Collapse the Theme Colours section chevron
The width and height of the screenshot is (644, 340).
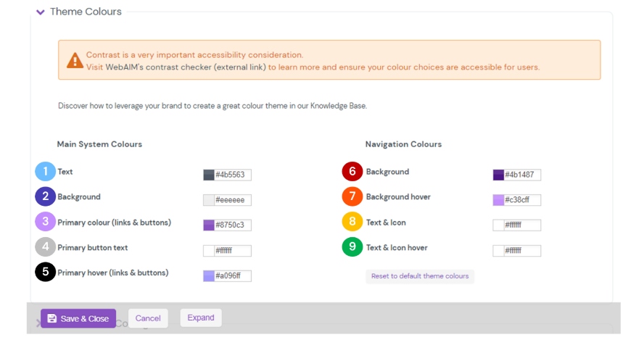point(41,12)
